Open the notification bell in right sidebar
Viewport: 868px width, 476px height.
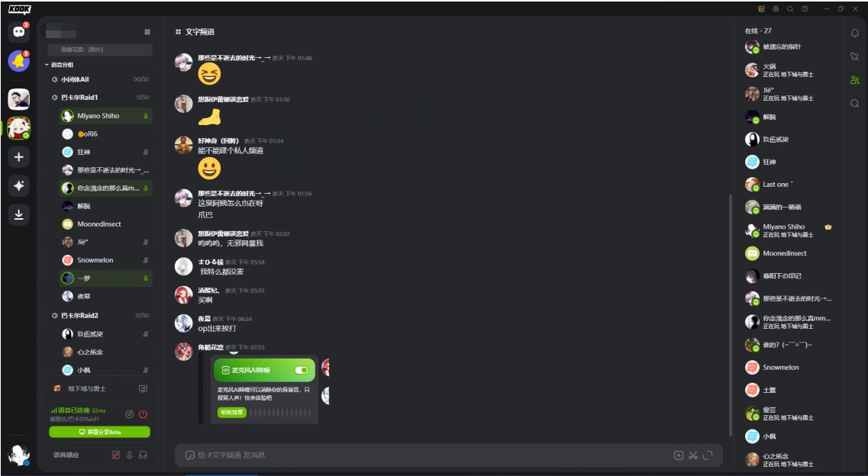tap(855, 33)
